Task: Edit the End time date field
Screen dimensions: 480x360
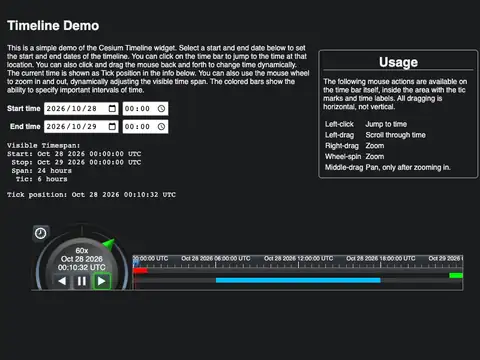Action: coord(81,126)
